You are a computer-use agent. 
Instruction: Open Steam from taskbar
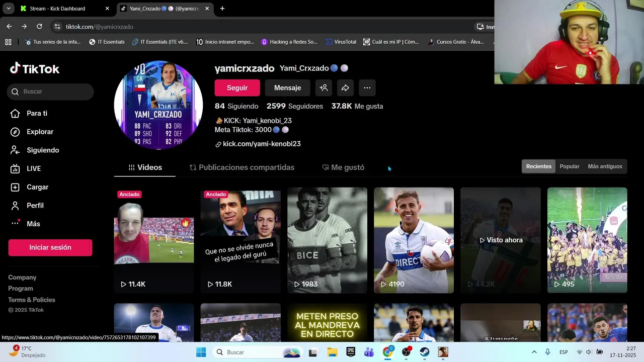(425, 352)
